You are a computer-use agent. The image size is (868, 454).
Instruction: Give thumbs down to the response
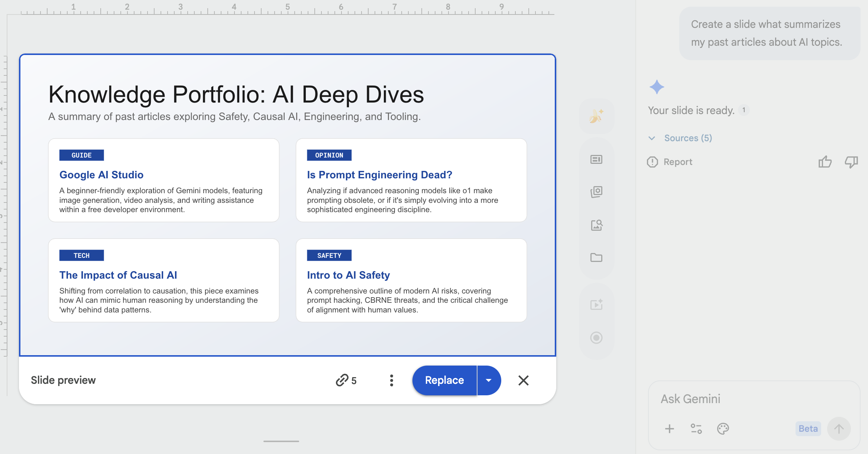tap(851, 162)
